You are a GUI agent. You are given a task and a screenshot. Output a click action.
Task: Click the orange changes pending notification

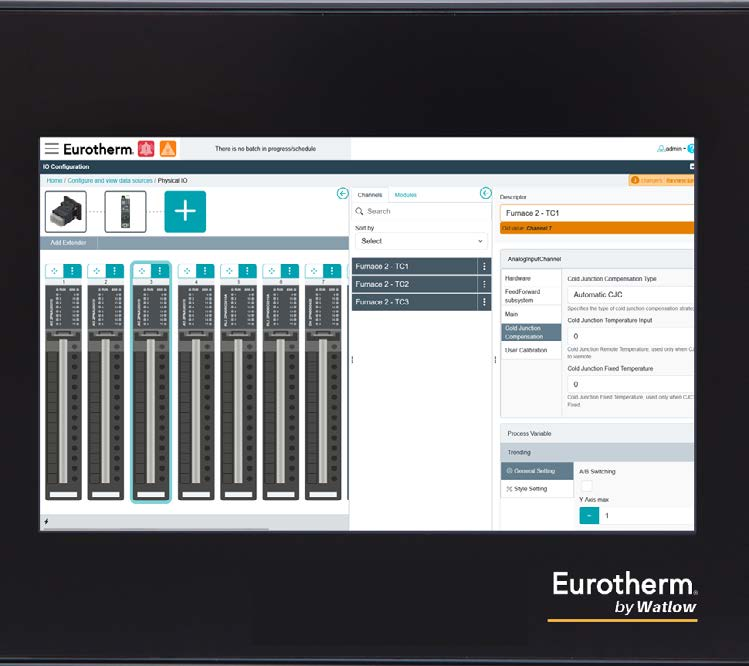point(662,180)
